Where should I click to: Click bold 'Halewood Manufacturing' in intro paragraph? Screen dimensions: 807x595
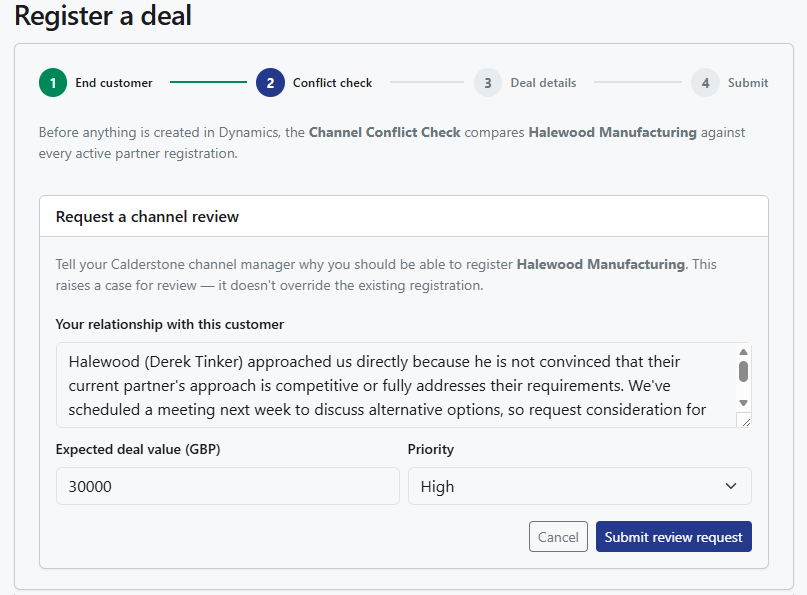[x=612, y=132]
